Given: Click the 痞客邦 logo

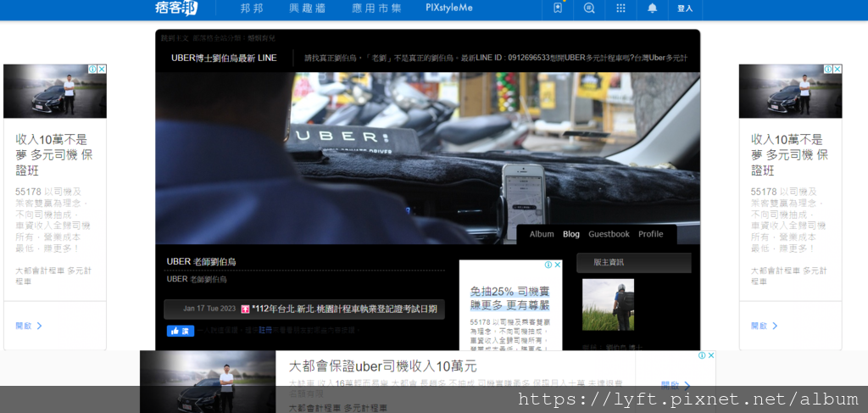Looking at the screenshot, I should click(x=176, y=8).
